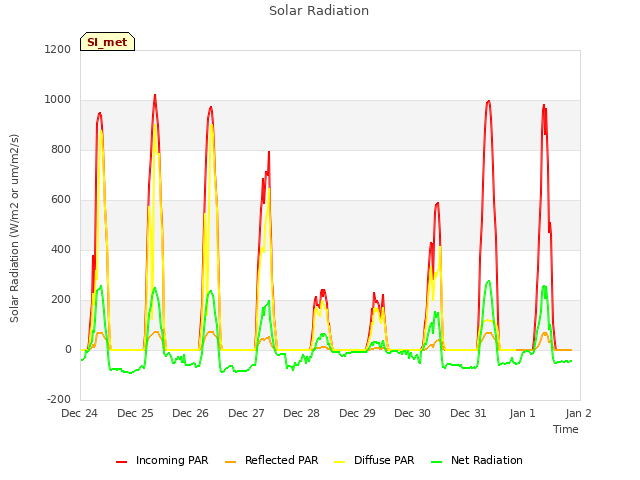The image size is (640, 480).
Task: Click the 1000 y-axis value
Action: pyautogui.click(x=58, y=100)
